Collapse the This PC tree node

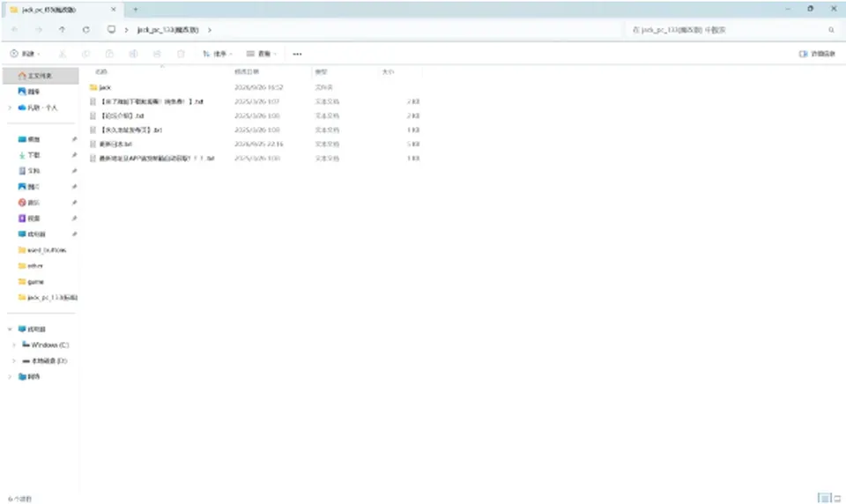click(10, 330)
